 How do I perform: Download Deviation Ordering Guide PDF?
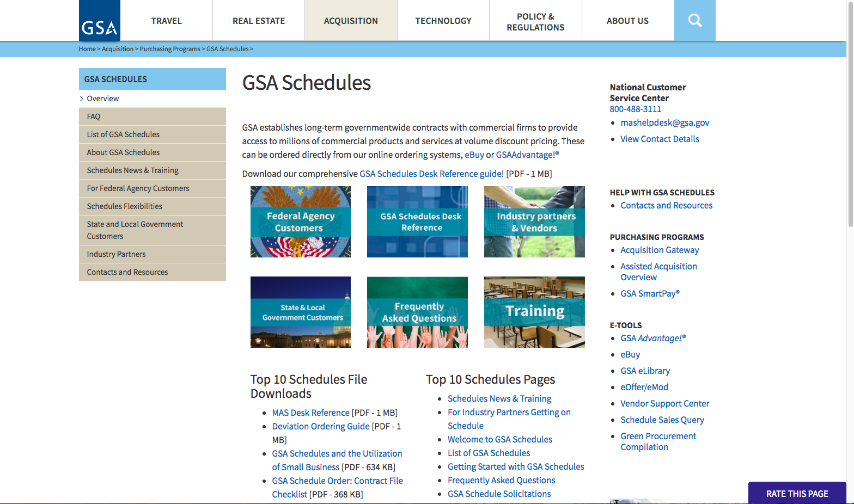321,427
